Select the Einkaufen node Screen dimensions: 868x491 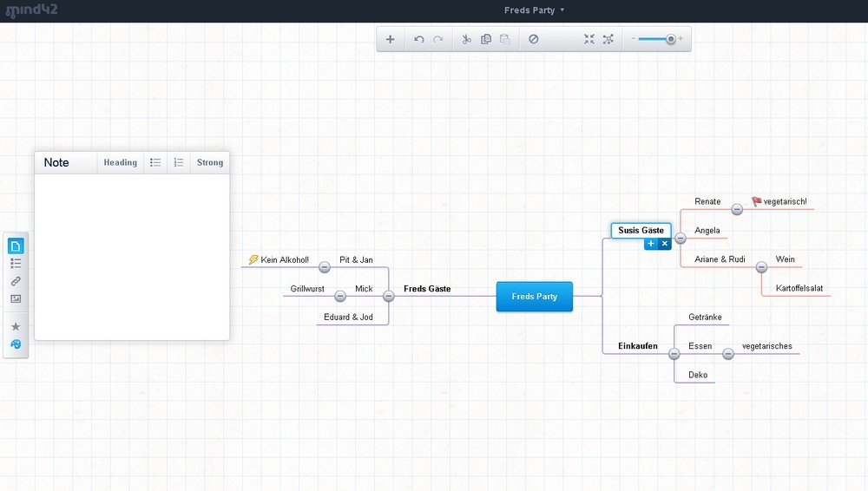point(638,346)
